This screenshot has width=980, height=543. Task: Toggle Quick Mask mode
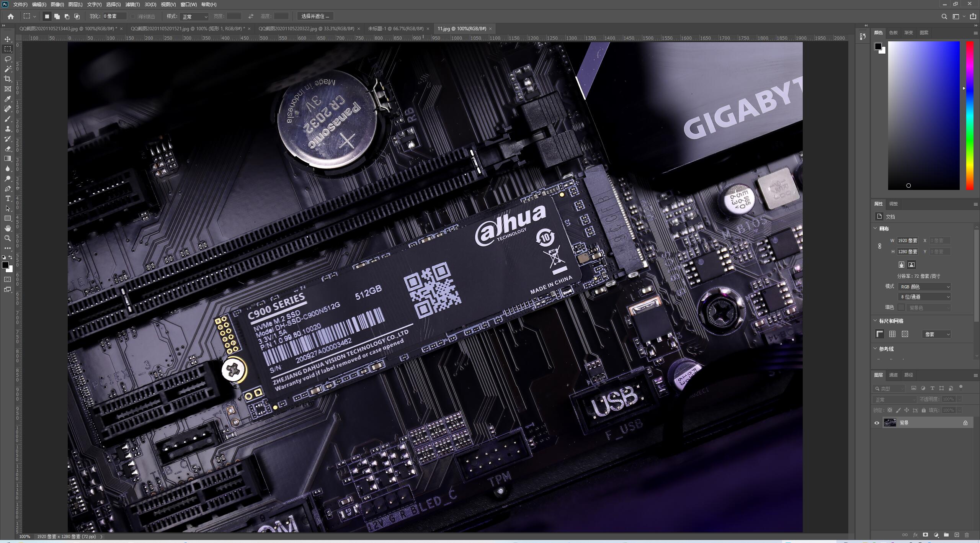point(8,280)
